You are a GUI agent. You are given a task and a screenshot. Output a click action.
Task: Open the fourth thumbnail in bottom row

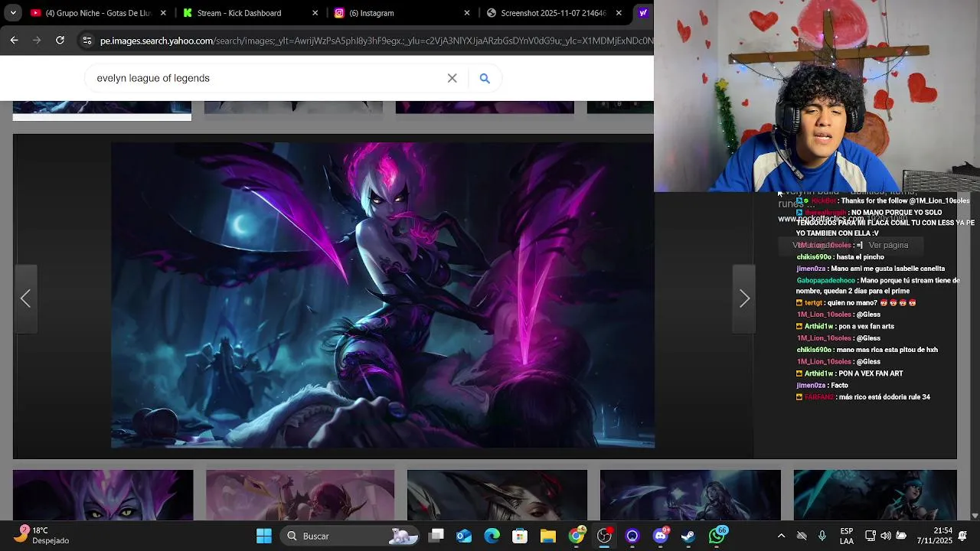coord(690,495)
